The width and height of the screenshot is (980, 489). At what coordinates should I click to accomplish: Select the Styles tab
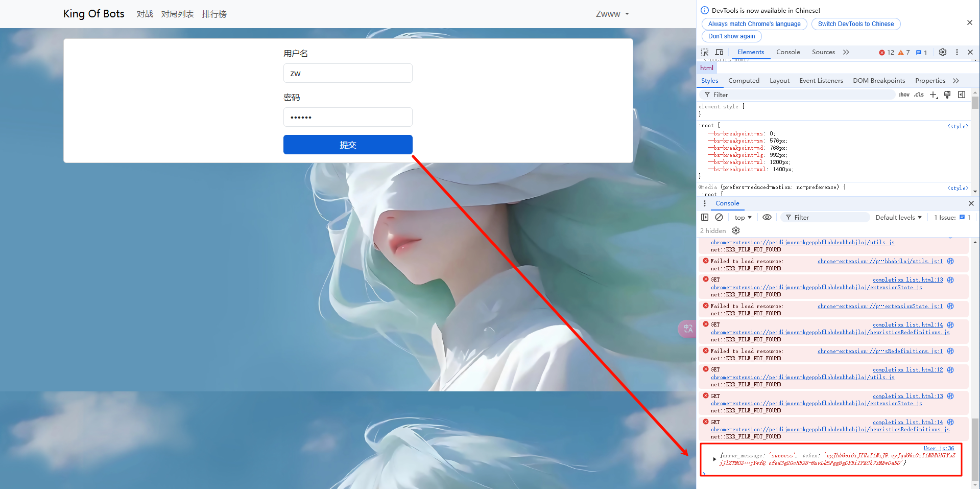tap(709, 81)
